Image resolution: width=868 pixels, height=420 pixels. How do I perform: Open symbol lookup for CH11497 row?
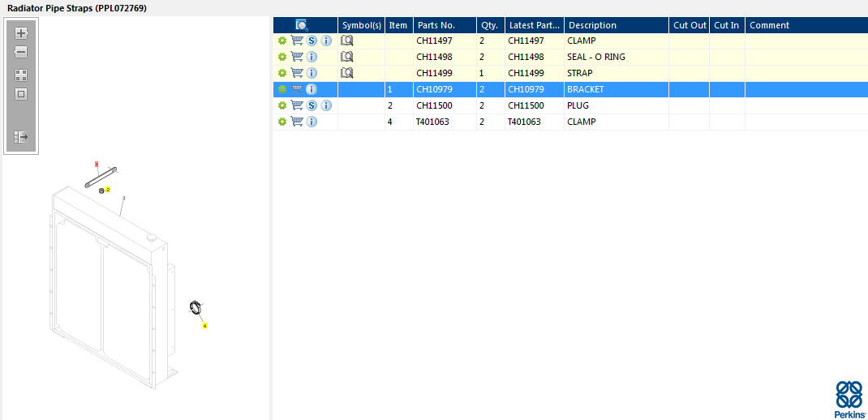346,41
